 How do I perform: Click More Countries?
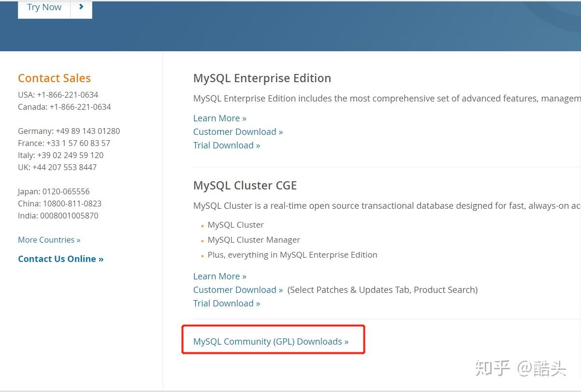49,240
